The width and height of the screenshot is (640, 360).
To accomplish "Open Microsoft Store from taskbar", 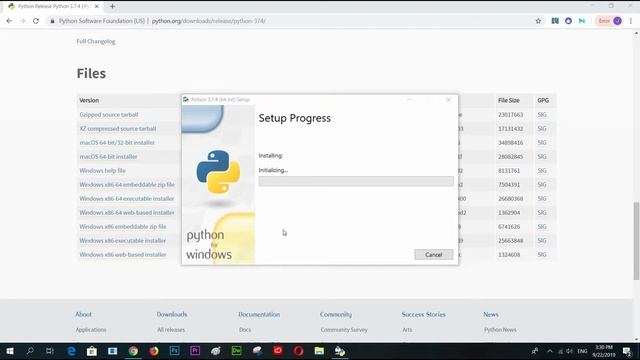I will (92, 351).
